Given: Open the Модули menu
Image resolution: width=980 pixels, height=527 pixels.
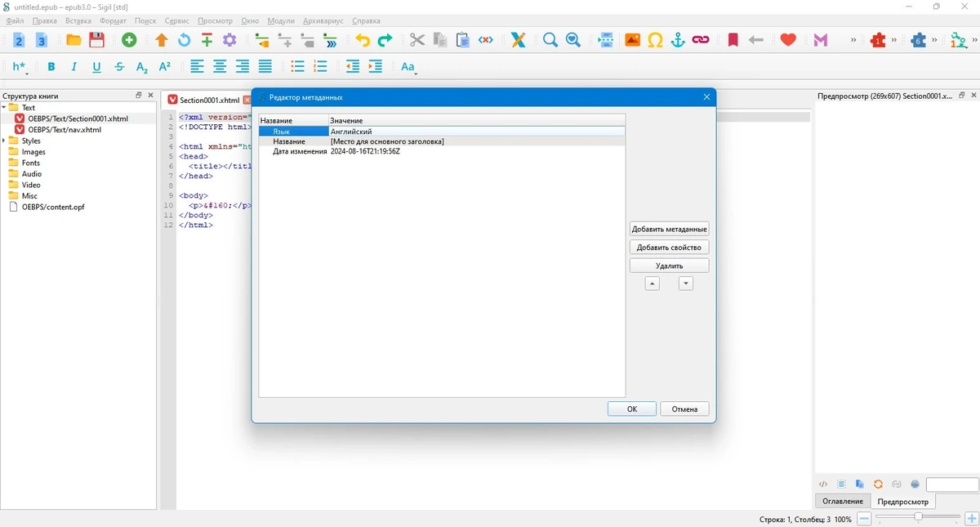Looking at the screenshot, I should tap(281, 20).
